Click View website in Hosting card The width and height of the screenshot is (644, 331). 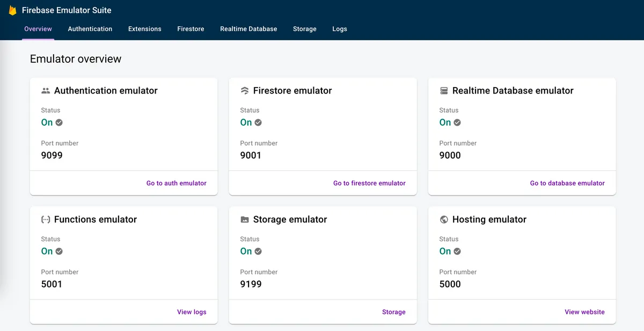point(584,312)
